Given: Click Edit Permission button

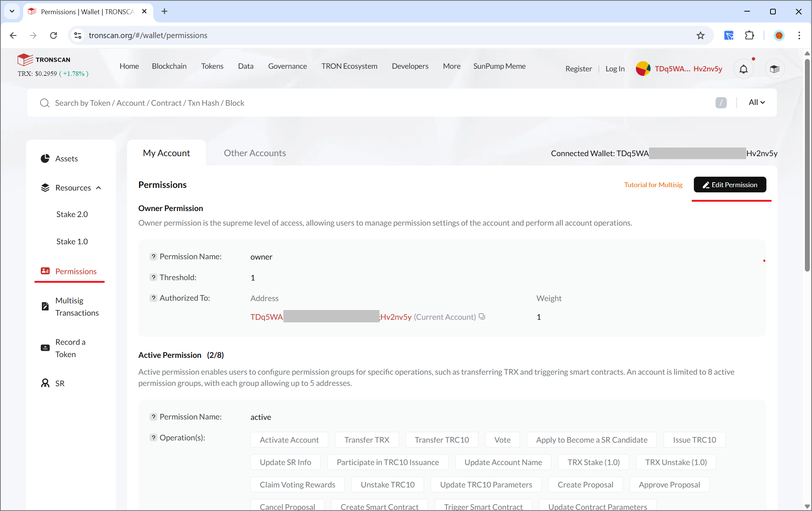Looking at the screenshot, I should [x=730, y=185].
